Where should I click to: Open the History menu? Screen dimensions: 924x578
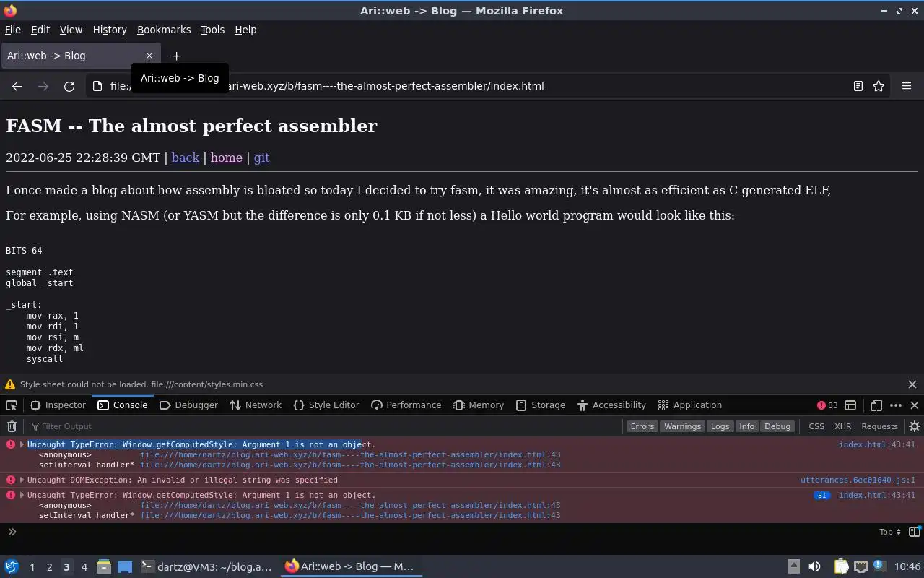[x=110, y=30]
